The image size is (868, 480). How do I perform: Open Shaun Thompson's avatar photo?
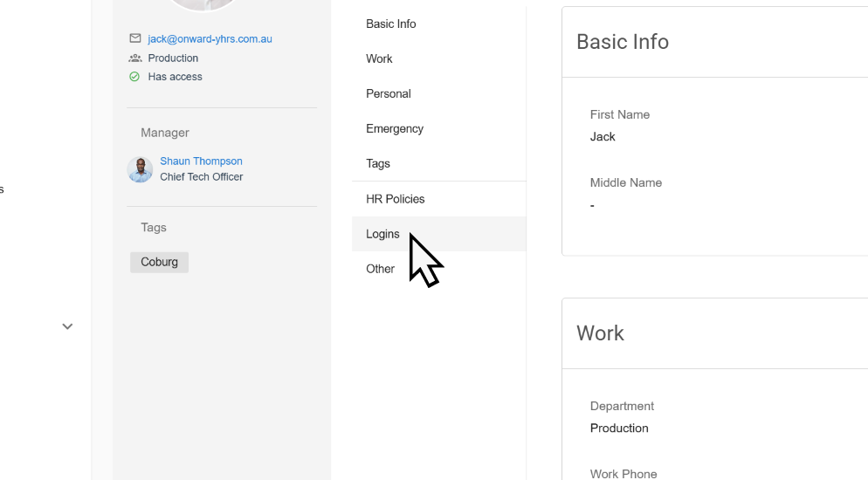coord(140,169)
